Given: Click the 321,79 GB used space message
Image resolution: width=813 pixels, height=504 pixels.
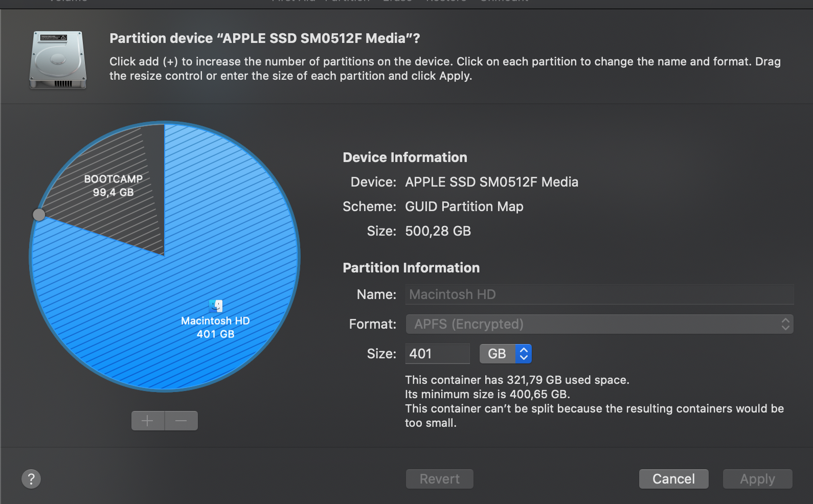Looking at the screenshot, I should pos(517,380).
